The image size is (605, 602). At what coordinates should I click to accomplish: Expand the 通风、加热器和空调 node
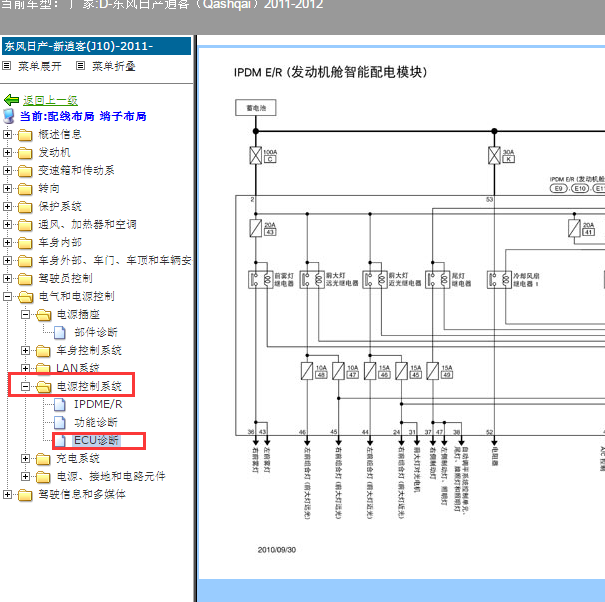pyautogui.click(x=7, y=225)
